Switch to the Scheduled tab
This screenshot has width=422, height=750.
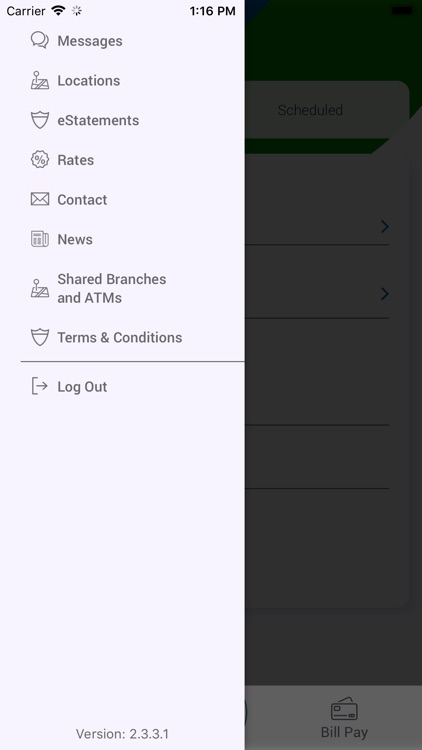click(x=310, y=110)
